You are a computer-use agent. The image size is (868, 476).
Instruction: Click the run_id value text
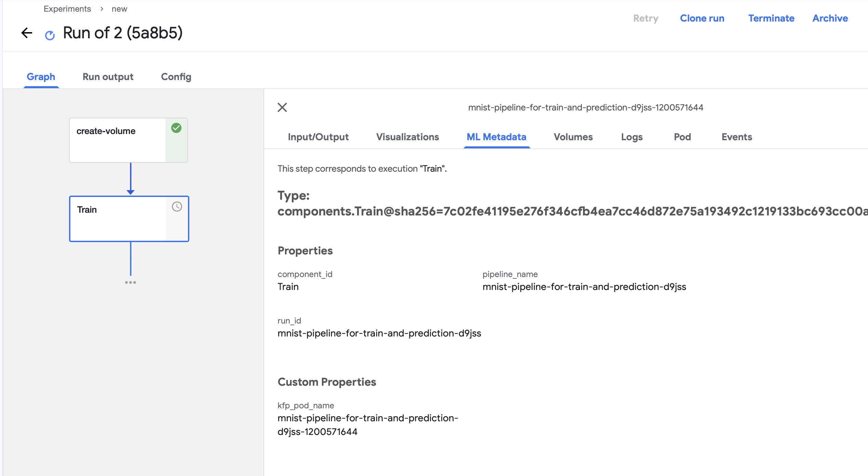(x=379, y=333)
